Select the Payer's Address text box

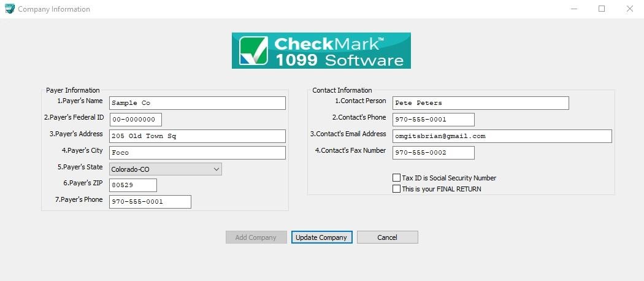(197, 136)
